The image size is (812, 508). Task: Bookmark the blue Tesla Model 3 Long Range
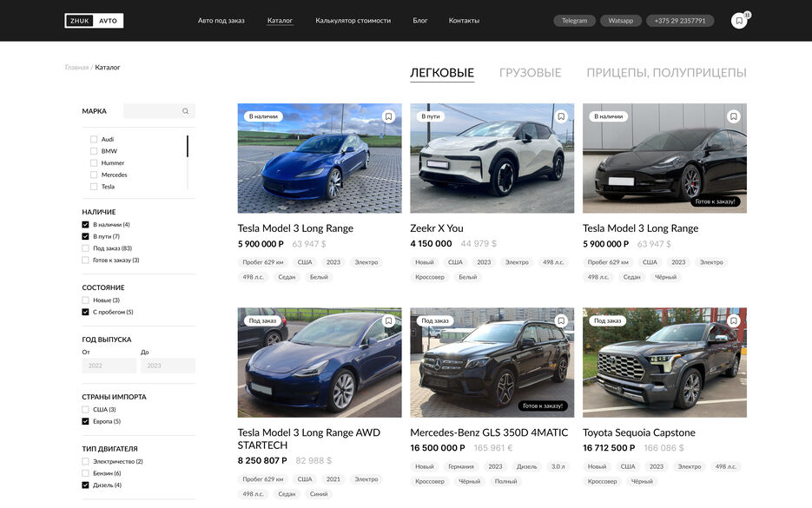(x=388, y=116)
